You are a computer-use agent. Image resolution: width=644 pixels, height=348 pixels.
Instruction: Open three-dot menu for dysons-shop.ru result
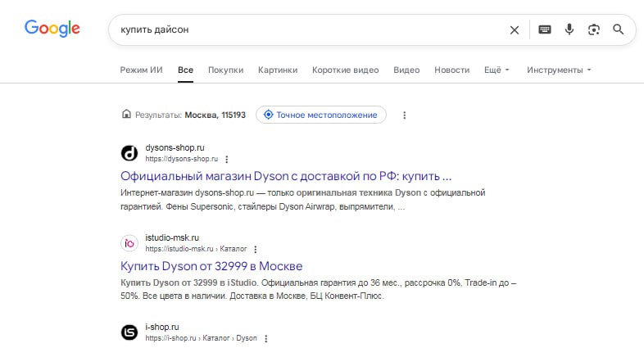point(227,159)
